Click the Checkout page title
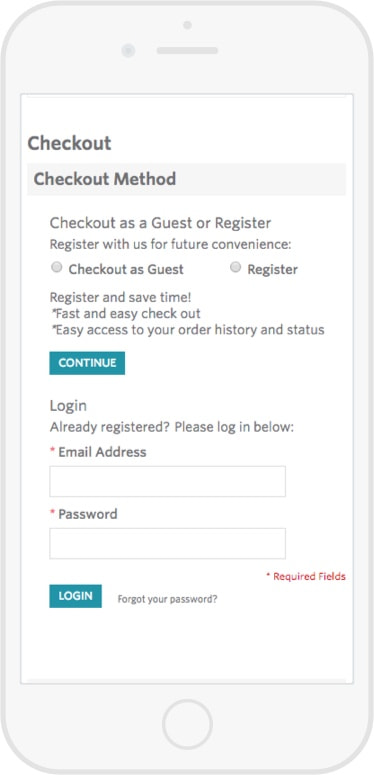 (69, 143)
